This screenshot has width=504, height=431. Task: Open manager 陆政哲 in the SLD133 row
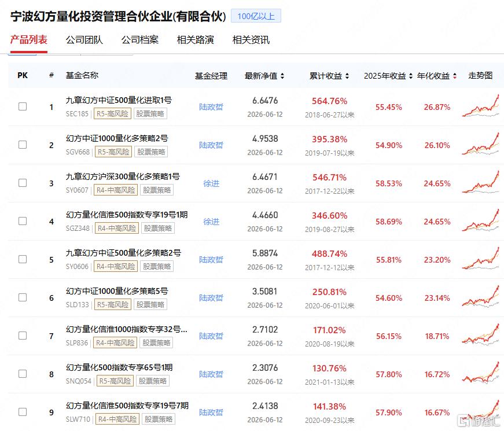(x=211, y=298)
